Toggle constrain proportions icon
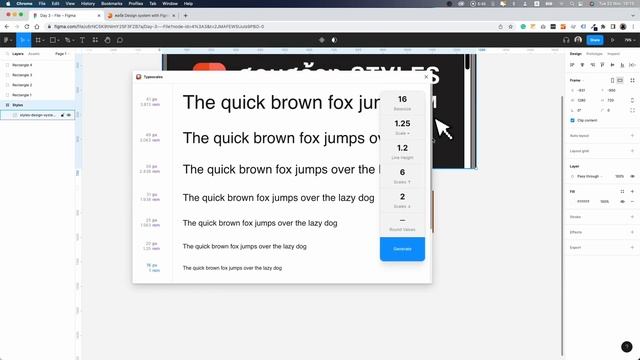 coord(633,100)
